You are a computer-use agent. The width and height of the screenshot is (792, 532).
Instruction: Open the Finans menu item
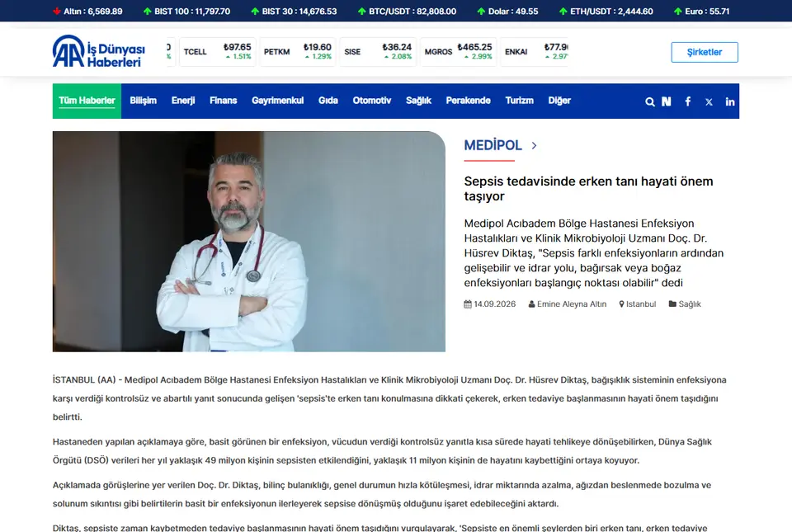(224, 101)
